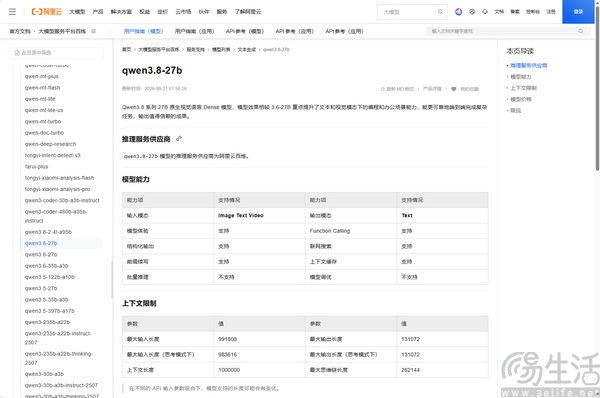Click the Alibaba Cloud logo
The width and height of the screenshot is (600, 398).
pos(46,12)
